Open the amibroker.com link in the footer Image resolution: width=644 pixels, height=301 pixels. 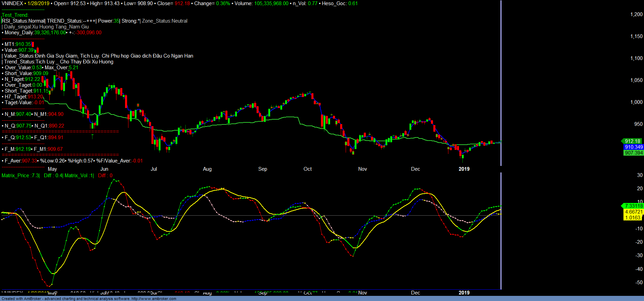click(x=154, y=299)
